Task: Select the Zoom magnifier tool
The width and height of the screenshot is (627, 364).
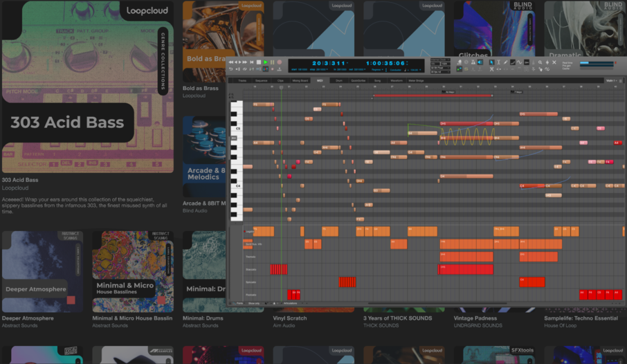Action: click(540, 62)
